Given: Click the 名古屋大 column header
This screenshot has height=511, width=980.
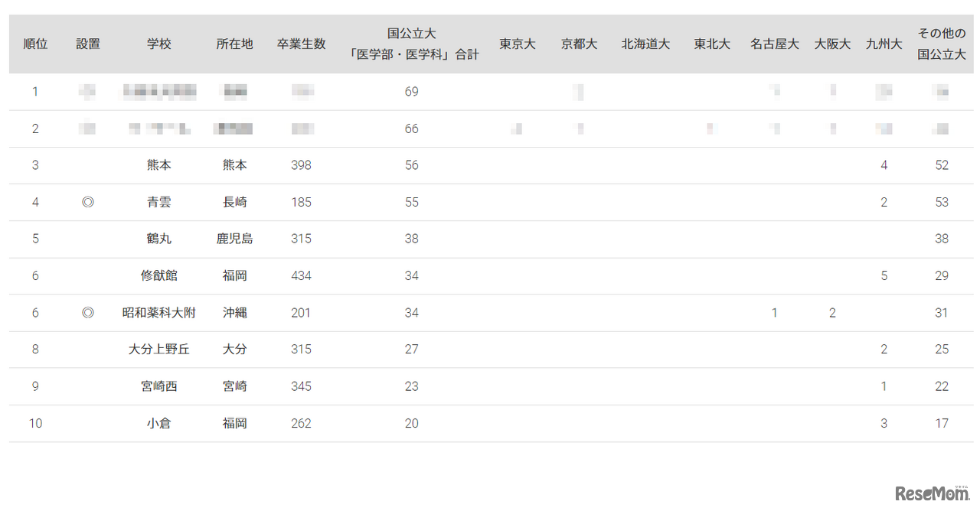Looking at the screenshot, I should click(x=773, y=44).
